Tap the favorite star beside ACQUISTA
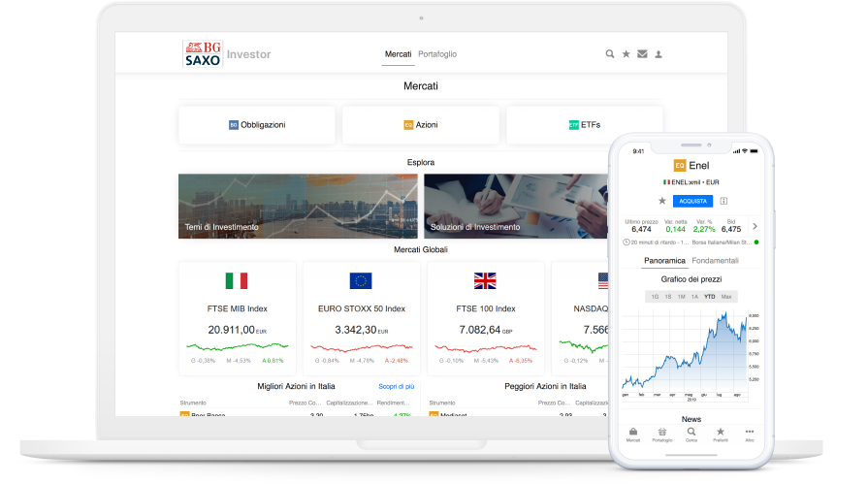The height and width of the screenshot is (484, 868). [x=662, y=201]
